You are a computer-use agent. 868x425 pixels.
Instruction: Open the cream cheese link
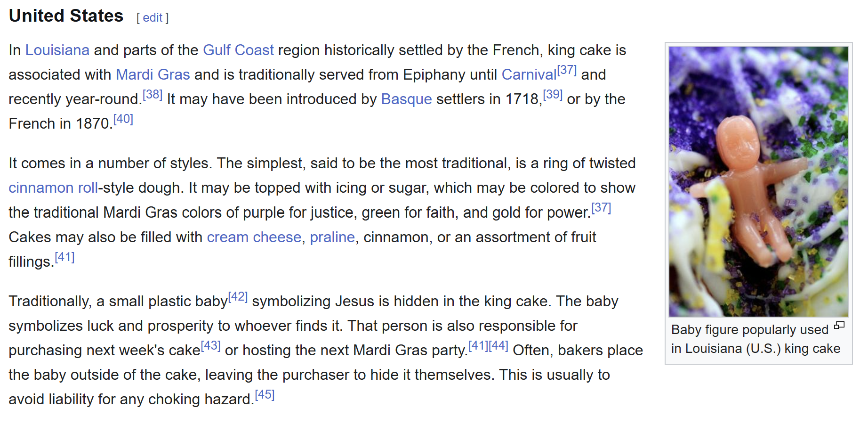click(x=254, y=237)
